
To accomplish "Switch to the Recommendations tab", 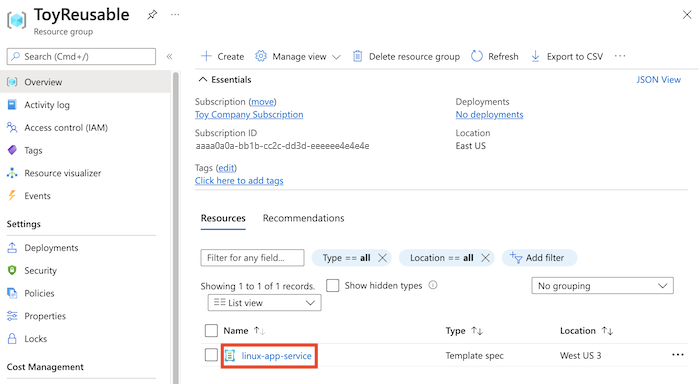I will 304,218.
